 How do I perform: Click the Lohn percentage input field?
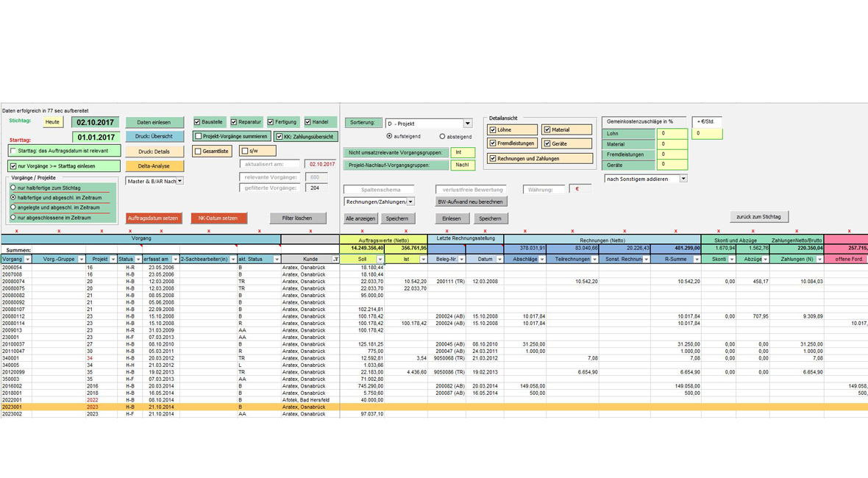tap(672, 134)
